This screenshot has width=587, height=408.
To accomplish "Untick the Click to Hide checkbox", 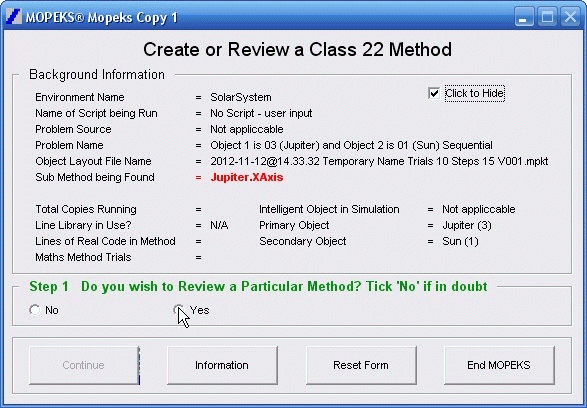I will tap(434, 93).
